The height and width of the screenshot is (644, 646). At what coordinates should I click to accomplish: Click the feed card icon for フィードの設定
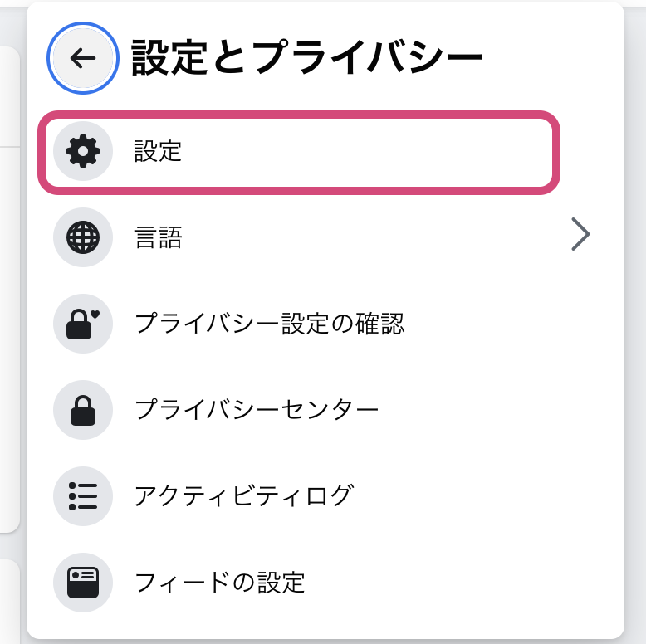point(83,583)
